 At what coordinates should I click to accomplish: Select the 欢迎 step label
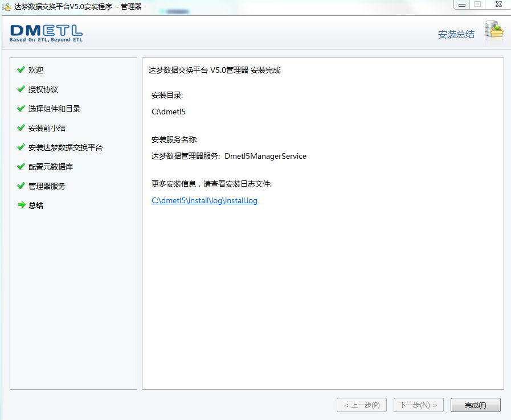tap(36, 70)
